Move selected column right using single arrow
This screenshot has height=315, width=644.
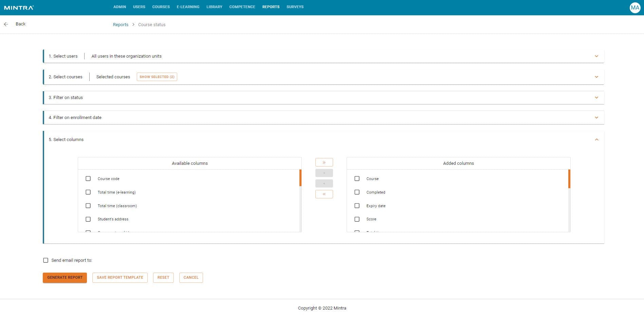(324, 173)
